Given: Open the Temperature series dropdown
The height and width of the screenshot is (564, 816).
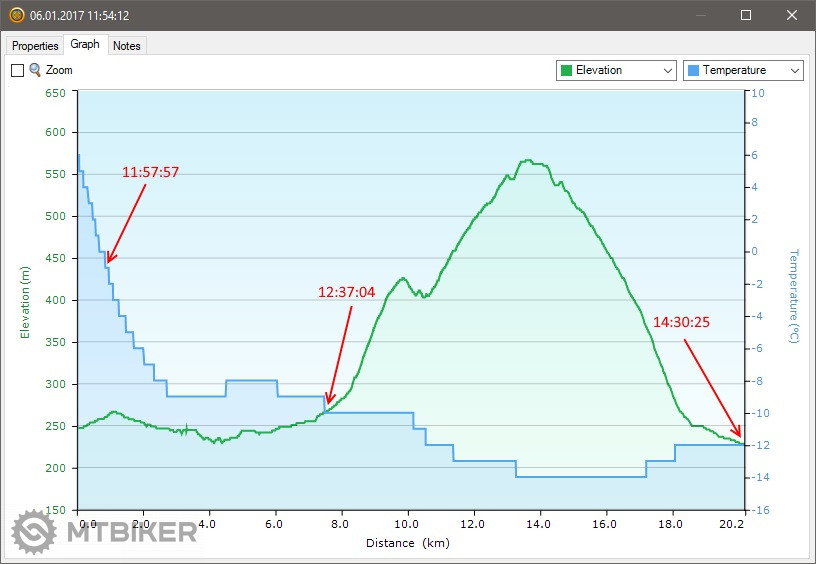Looking at the screenshot, I should point(794,70).
